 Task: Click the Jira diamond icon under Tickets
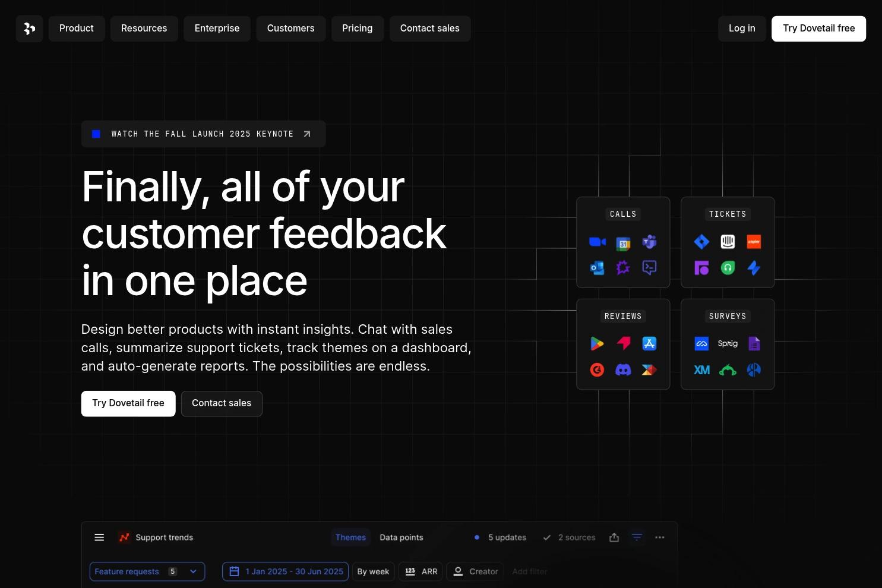point(701,242)
